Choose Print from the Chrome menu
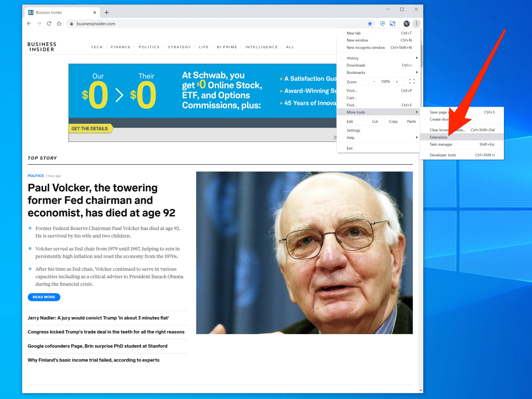 pyautogui.click(x=378, y=91)
